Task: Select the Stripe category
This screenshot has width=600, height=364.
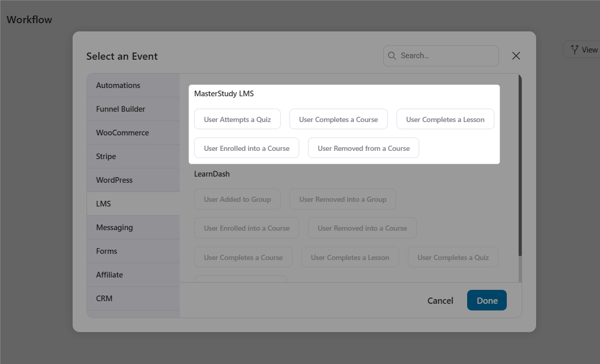Action: tap(133, 157)
